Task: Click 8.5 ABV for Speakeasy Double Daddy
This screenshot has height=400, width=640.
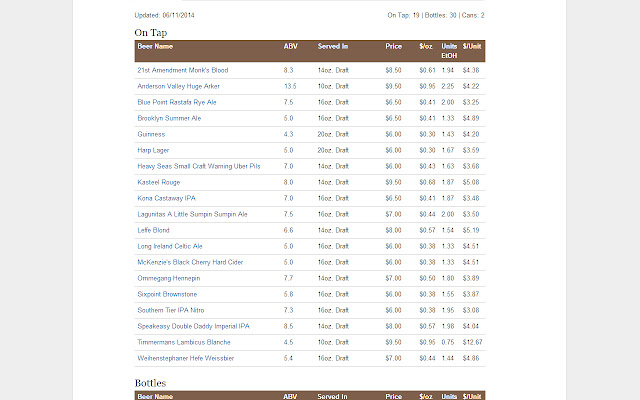Action: (288, 326)
